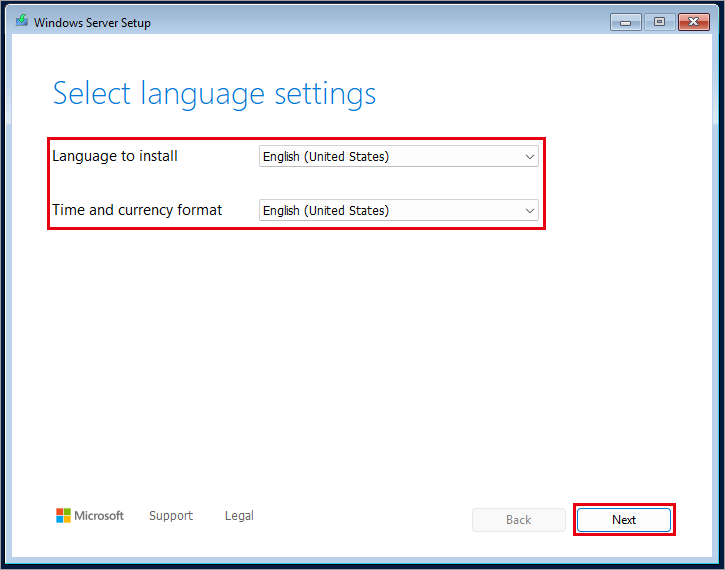Viewport: 725px width, 570px height.
Task: Click the 'Time and currency format' label
Action: 137,210
